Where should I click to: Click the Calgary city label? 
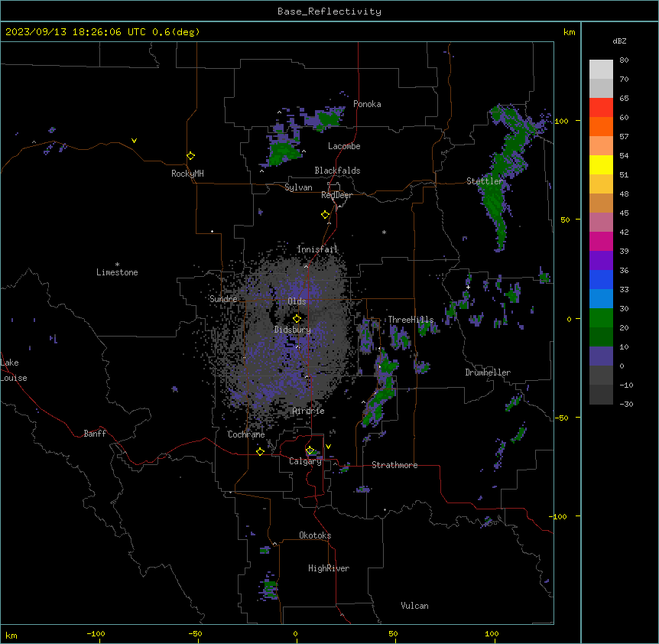point(305,461)
